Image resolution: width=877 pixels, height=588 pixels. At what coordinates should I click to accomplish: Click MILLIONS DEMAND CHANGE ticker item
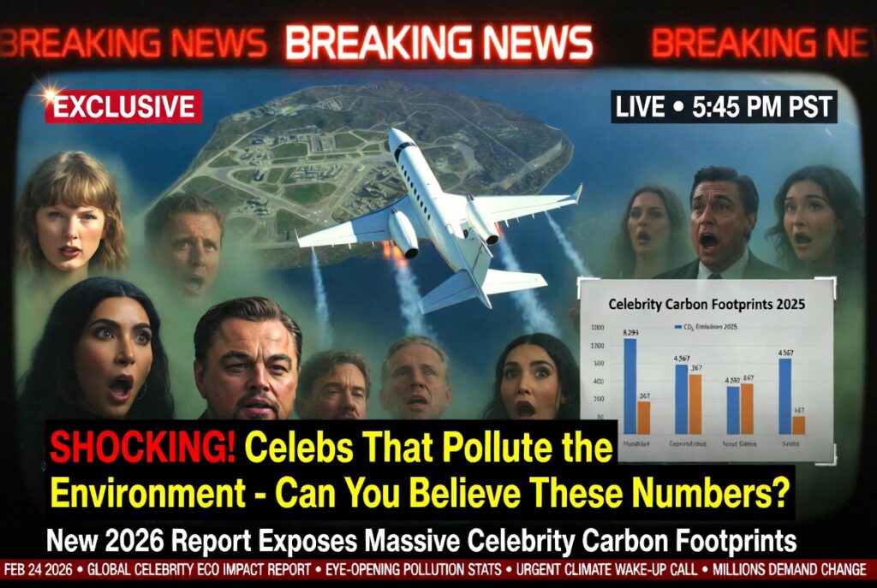coord(789,570)
